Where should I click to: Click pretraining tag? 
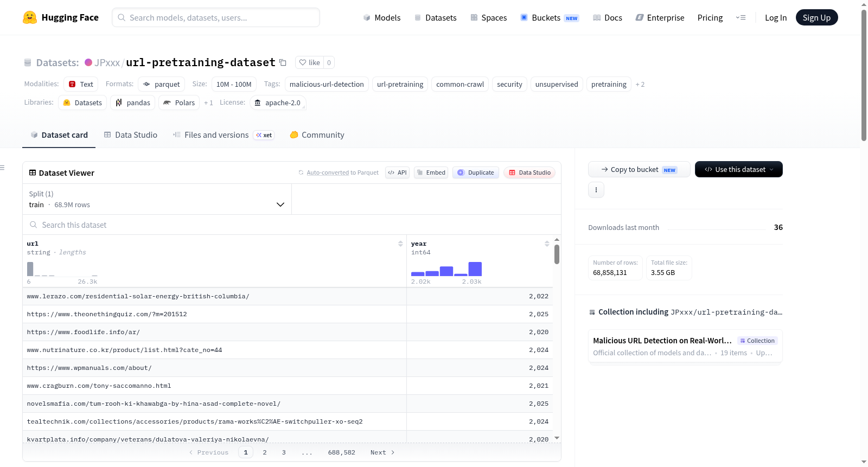609,84
